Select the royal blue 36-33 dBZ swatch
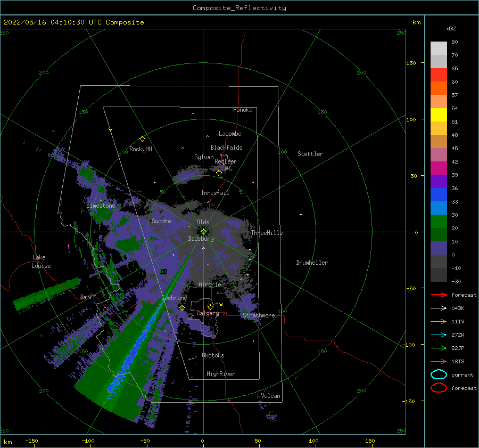The height and width of the screenshot is (448, 479). pyautogui.click(x=439, y=194)
